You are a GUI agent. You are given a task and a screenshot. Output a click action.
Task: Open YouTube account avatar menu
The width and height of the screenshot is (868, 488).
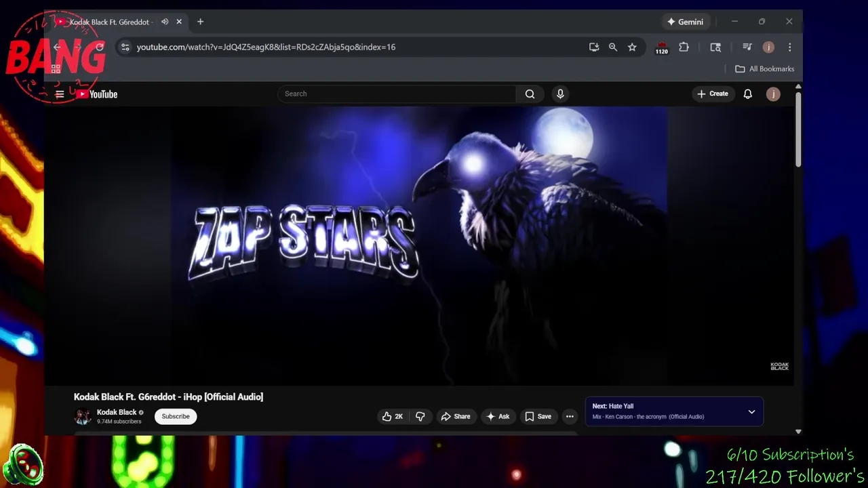click(x=773, y=94)
